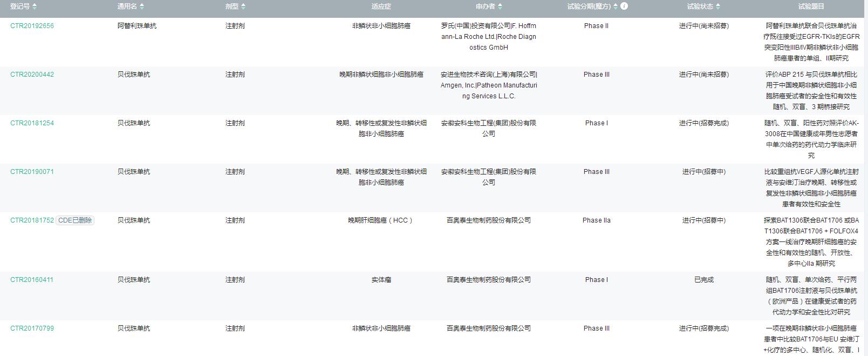Click the 适应症 column header
The width and height of the screenshot is (868, 356).
(x=381, y=6)
